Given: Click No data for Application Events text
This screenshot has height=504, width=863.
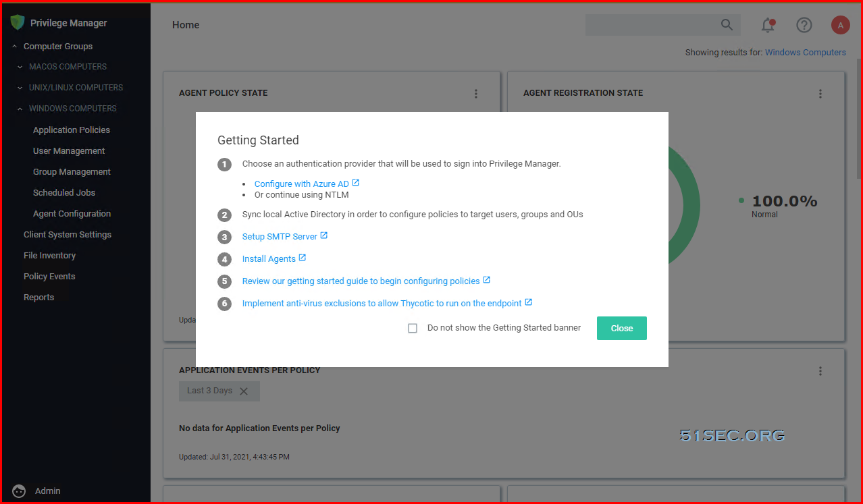Looking at the screenshot, I should [x=259, y=428].
